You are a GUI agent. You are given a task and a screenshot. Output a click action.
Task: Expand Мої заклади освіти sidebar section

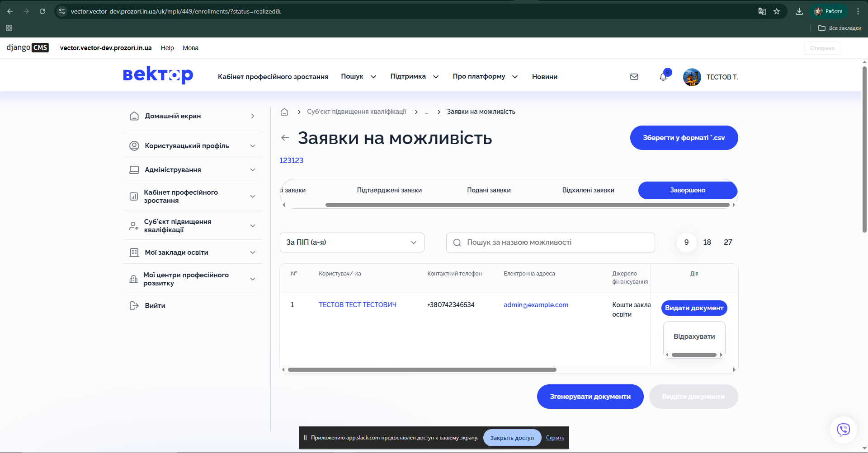click(x=252, y=252)
